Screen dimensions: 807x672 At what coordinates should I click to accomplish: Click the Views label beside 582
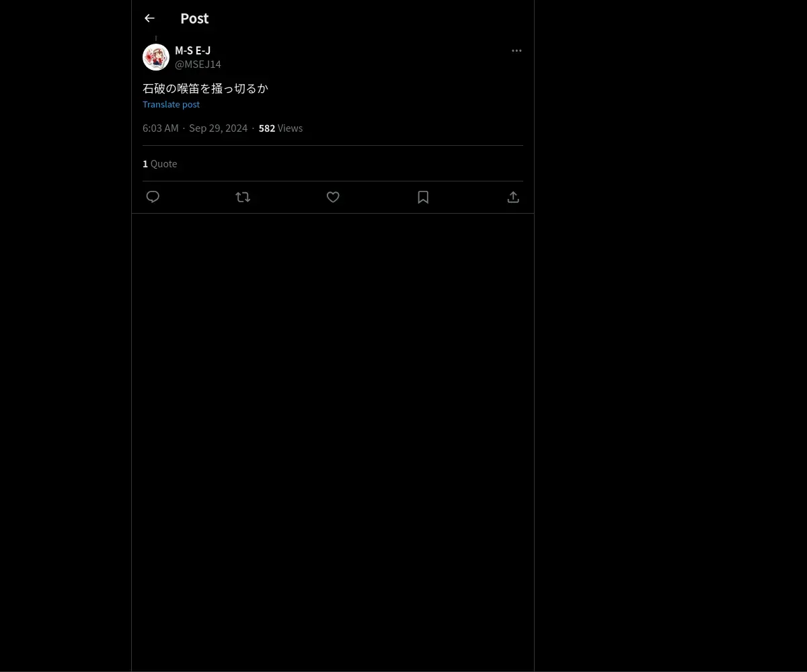(290, 128)
